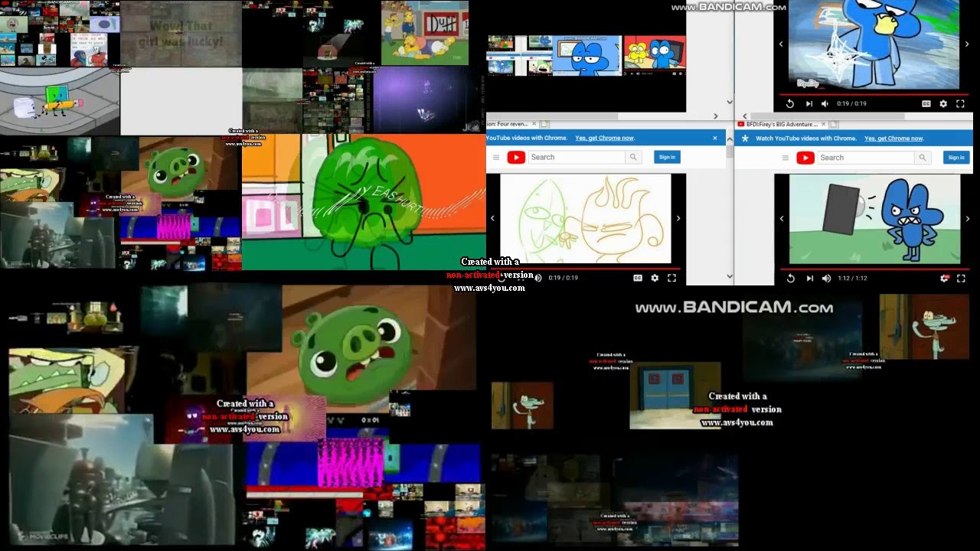The height and width of the screenshot is (551, 980).
Task: Open YouTube guide menu in 'Four reven...' window
Action: 495,157
